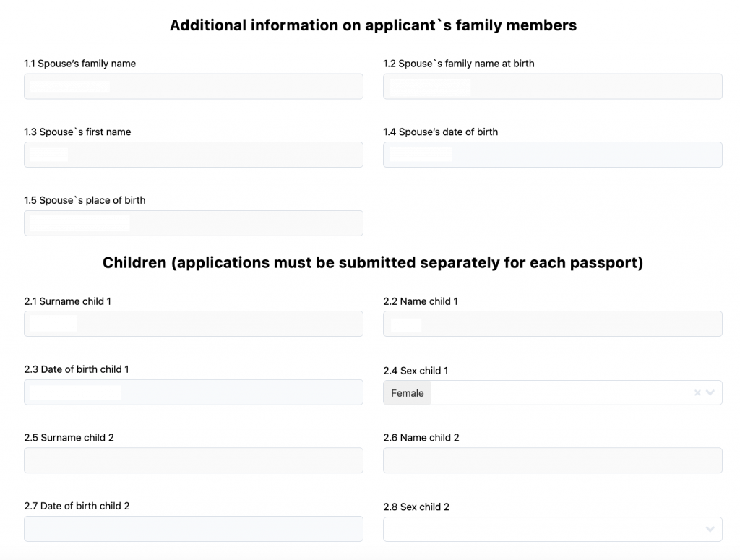Expand the Sex child 1 dropdown arrow

710,392
